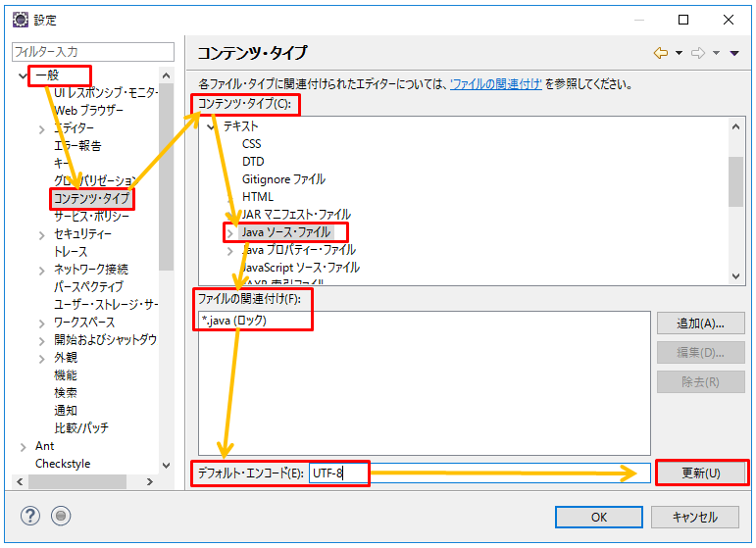Select 検索 preference page
The image size is (756, 548).
click(66, 393)
